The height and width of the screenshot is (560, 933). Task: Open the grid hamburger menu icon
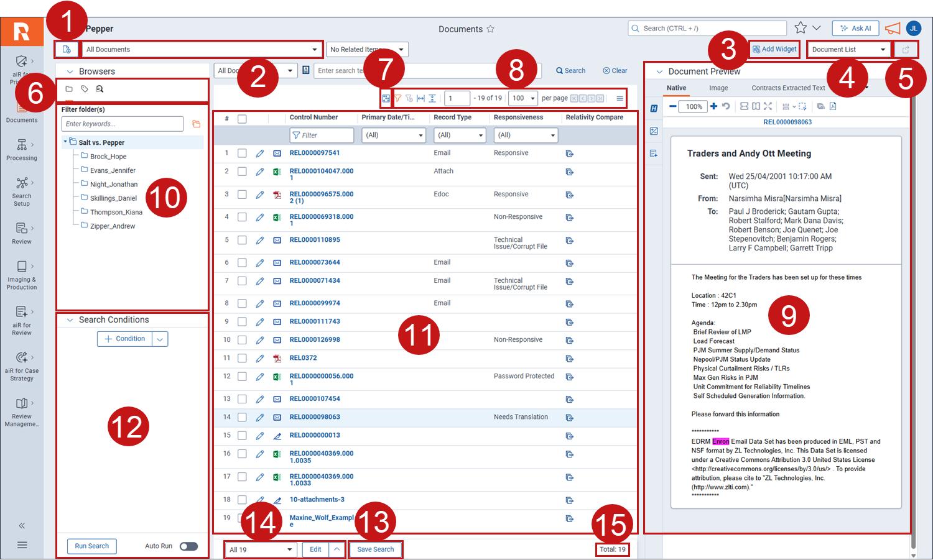pos(620,98)
